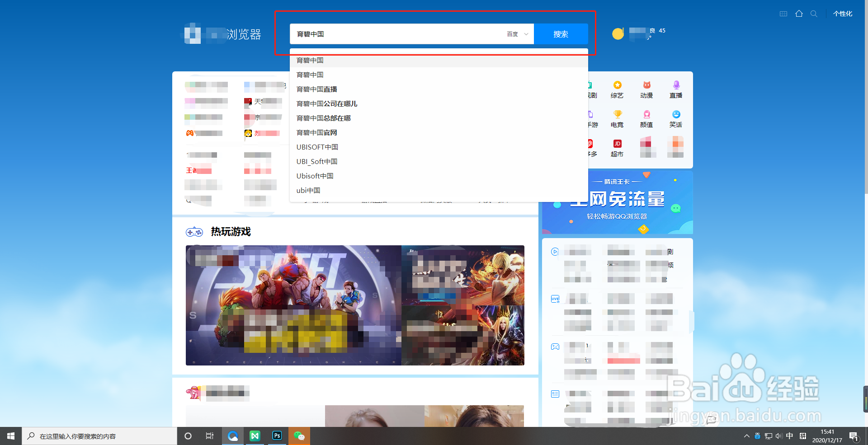Open the notification center icon
This screenshot has width=868, height=445.
point(854,436)
